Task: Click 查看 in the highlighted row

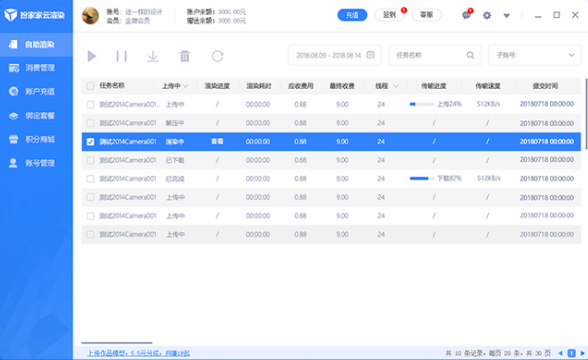Action: pos(217,141)
